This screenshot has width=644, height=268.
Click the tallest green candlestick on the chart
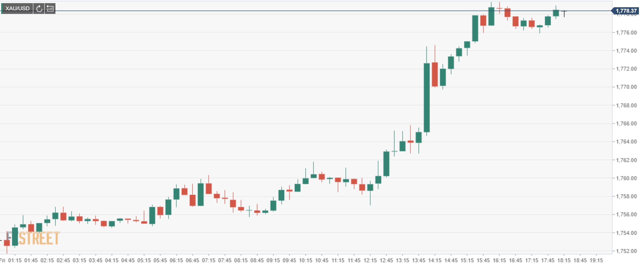point(427,98)
